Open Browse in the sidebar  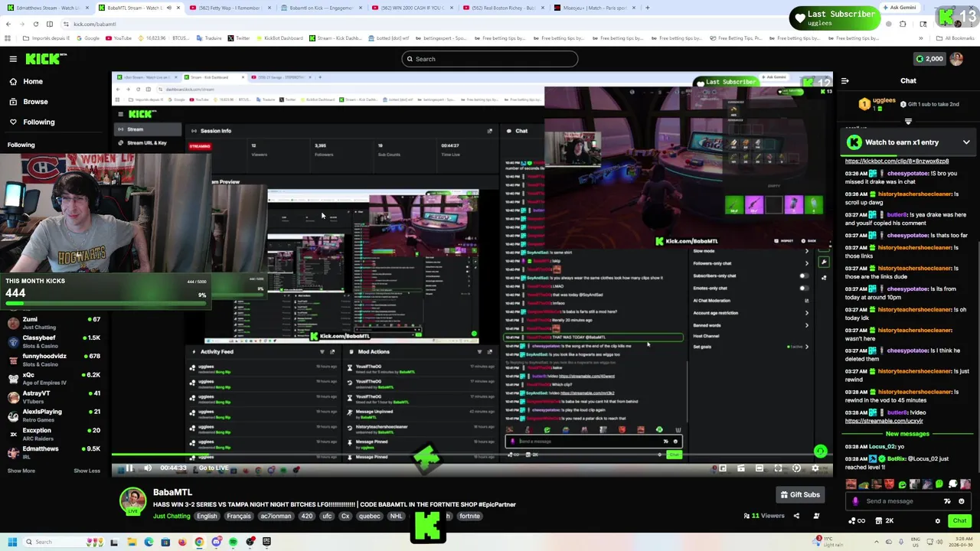[x=35, y=102]
